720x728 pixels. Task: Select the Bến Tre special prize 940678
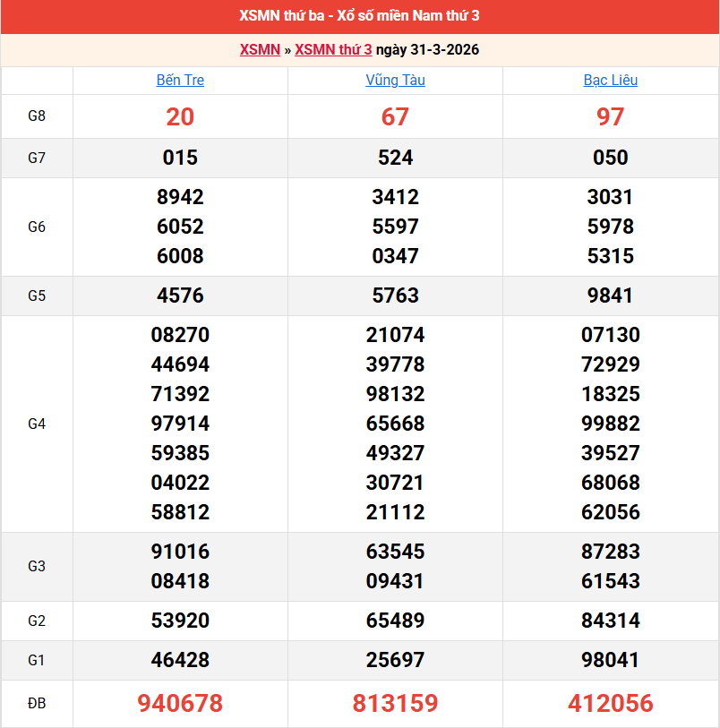tap(180, 704)
